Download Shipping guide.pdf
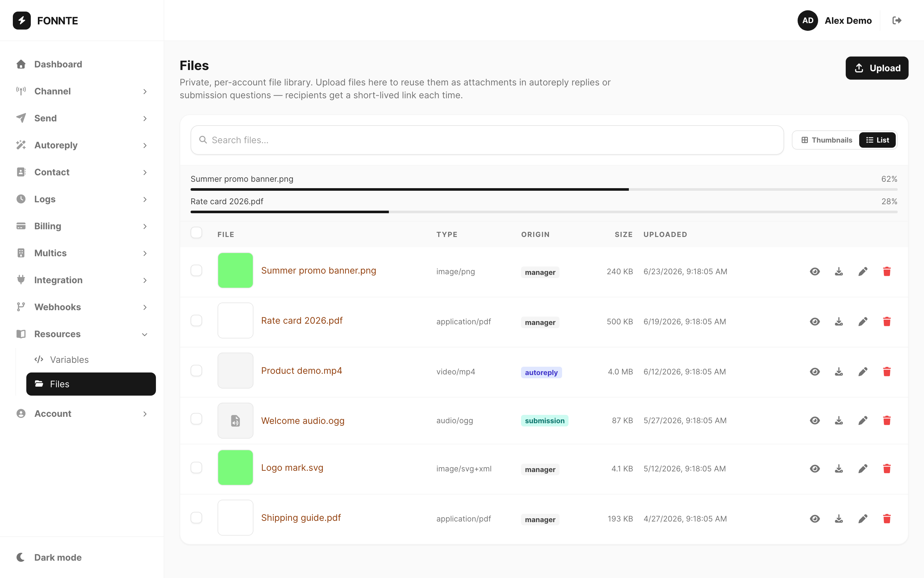924x578 pixels. pyautogui.click(x=838, y=519)
